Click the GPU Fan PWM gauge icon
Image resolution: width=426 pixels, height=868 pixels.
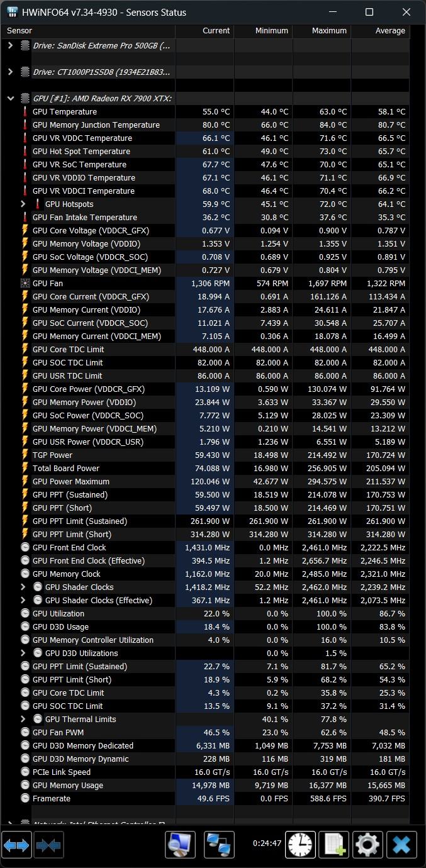click(x=25, y=732)
